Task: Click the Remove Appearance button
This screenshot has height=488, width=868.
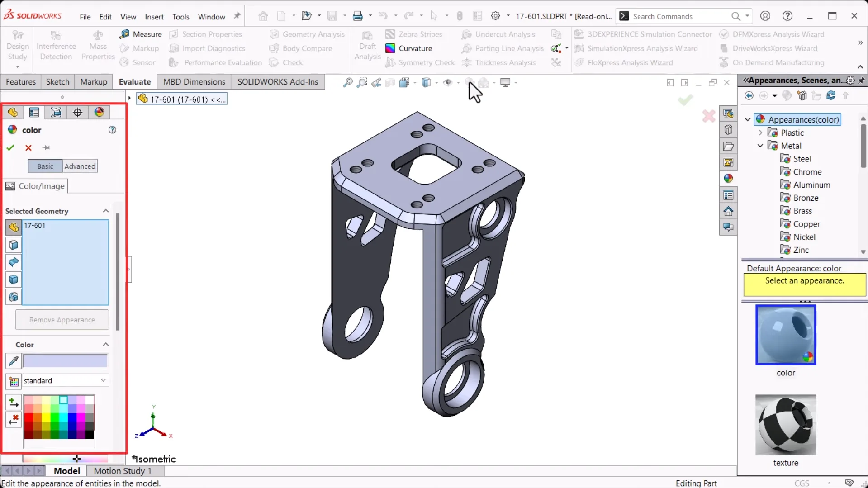Action: [x=62, y=320]
